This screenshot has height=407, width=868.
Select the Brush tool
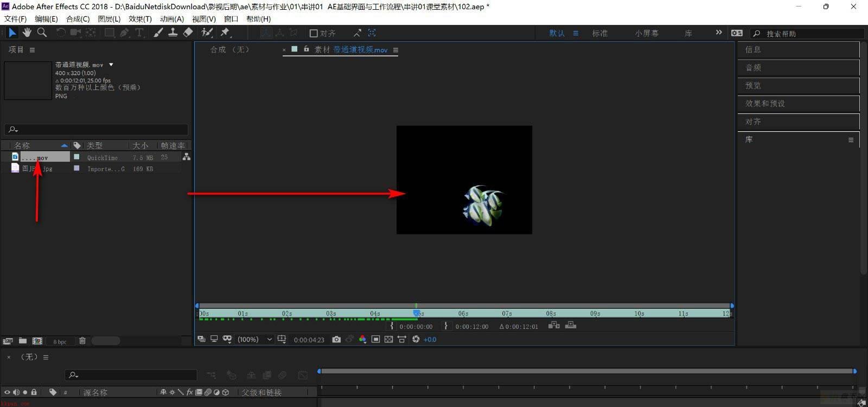(x=158, y=33)
